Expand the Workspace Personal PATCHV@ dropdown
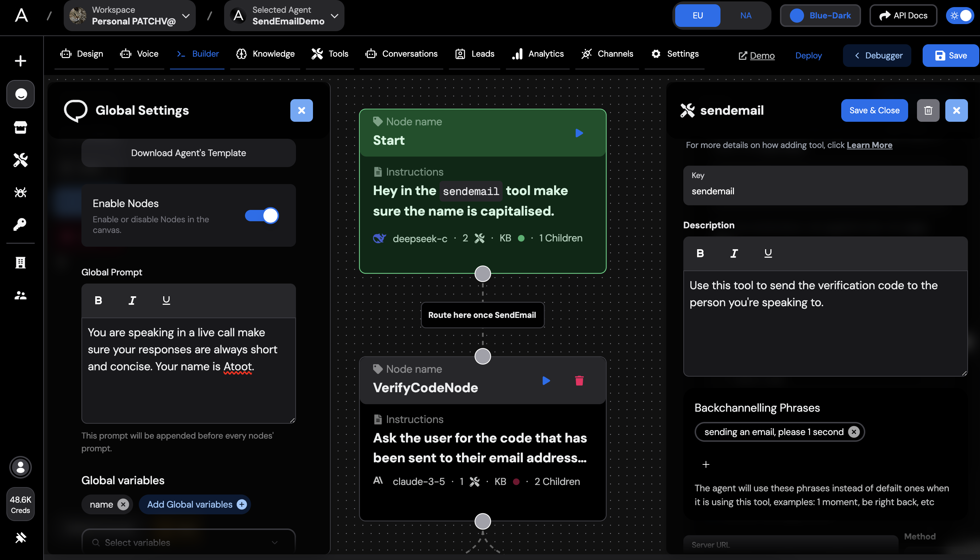980x560 pixels. click(x=130, y=16)
